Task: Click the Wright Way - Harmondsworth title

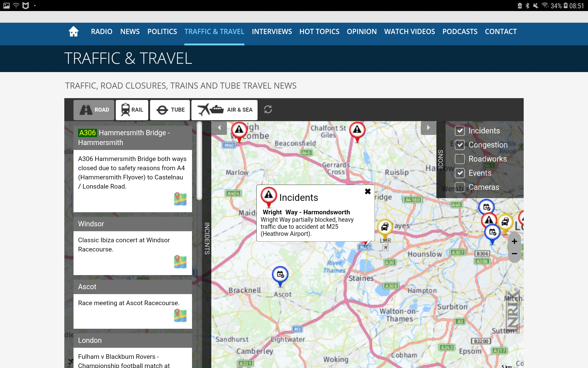Action: [306, 212]
